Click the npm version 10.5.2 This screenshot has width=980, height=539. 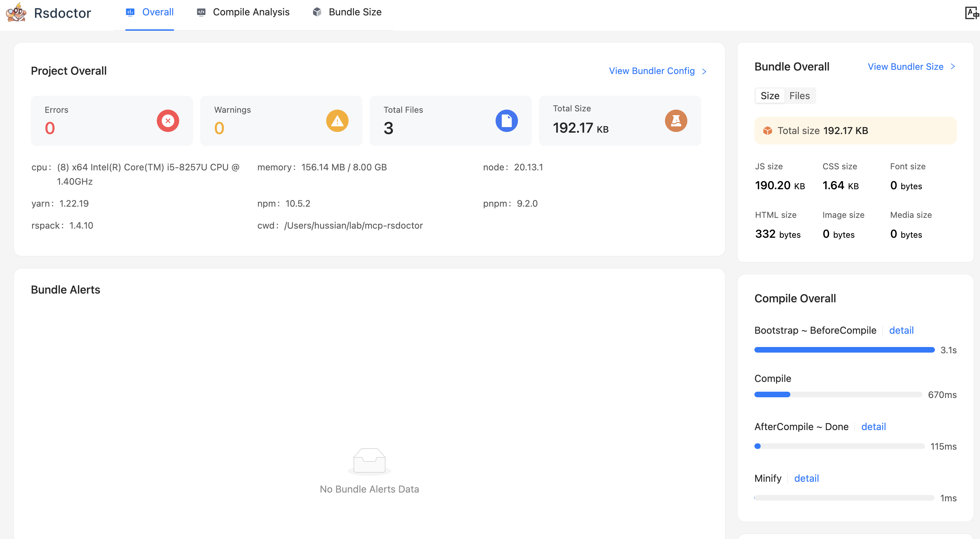[x=298, y=204]
